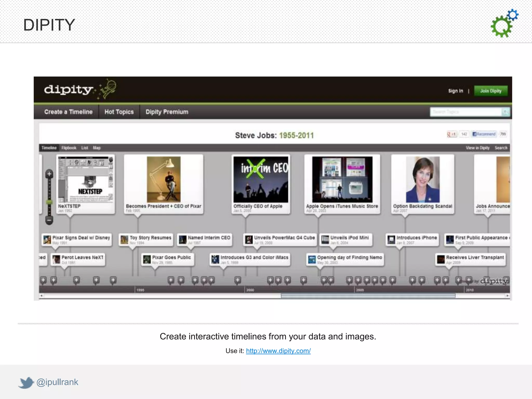Switch to the List tab

click(x=85, y=148)
